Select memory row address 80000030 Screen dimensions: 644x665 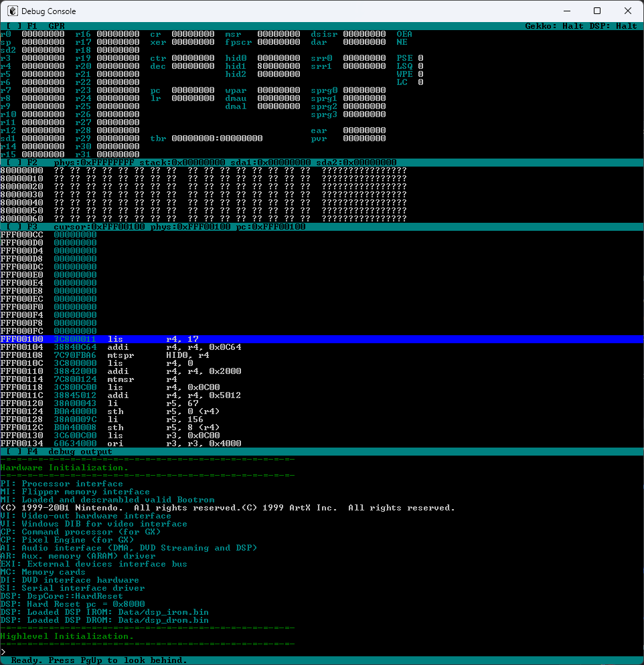(x=21, y=195)
